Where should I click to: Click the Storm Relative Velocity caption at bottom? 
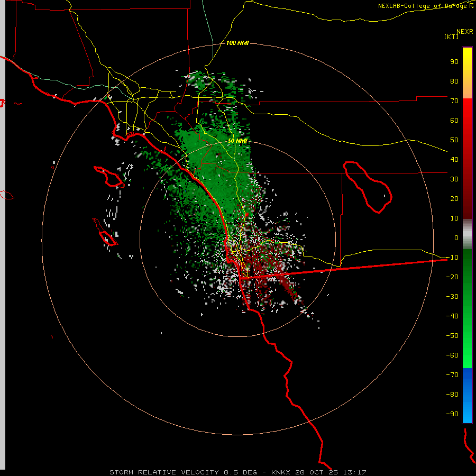(237, 472)
